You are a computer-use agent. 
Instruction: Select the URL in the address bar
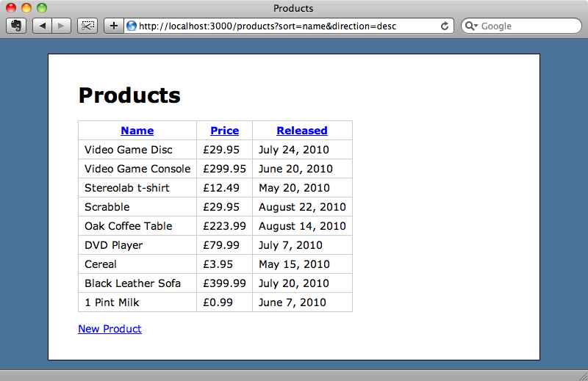coord(268,26)
